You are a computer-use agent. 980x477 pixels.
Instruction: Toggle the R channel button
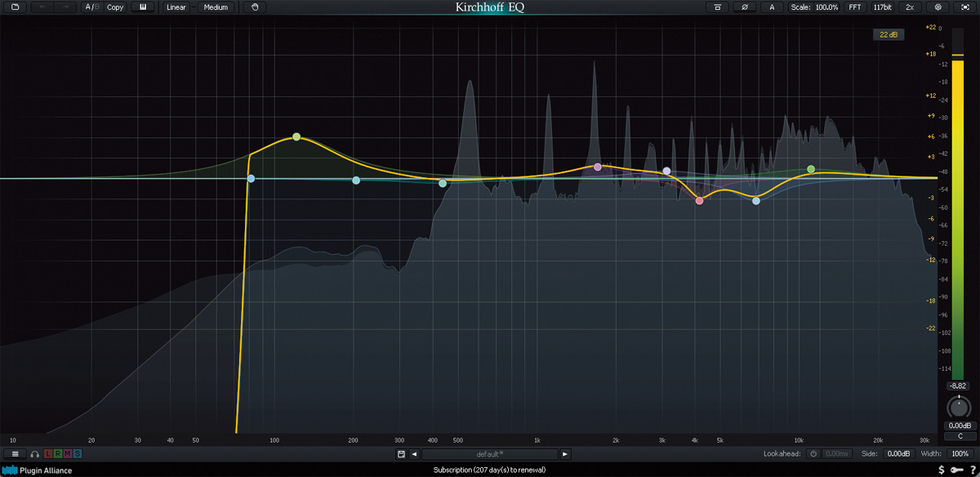click(x=57, y=454)
